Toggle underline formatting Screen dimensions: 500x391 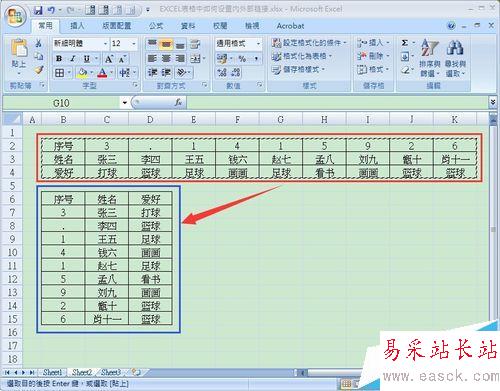point(87,59)
